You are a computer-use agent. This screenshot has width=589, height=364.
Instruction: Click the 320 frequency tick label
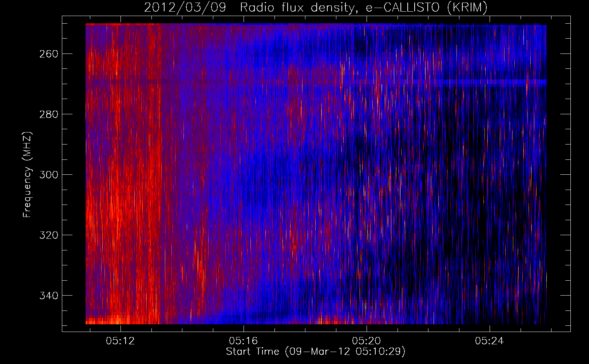(x=48, y=235)
